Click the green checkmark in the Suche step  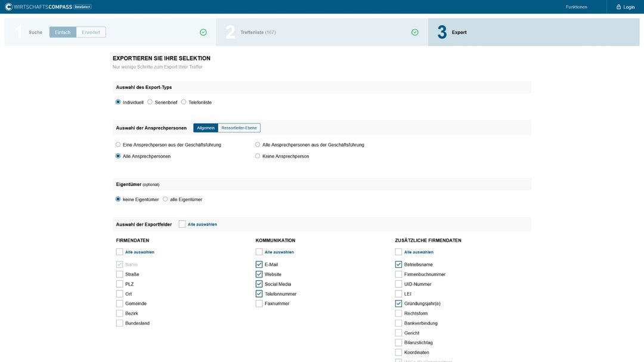203,32
